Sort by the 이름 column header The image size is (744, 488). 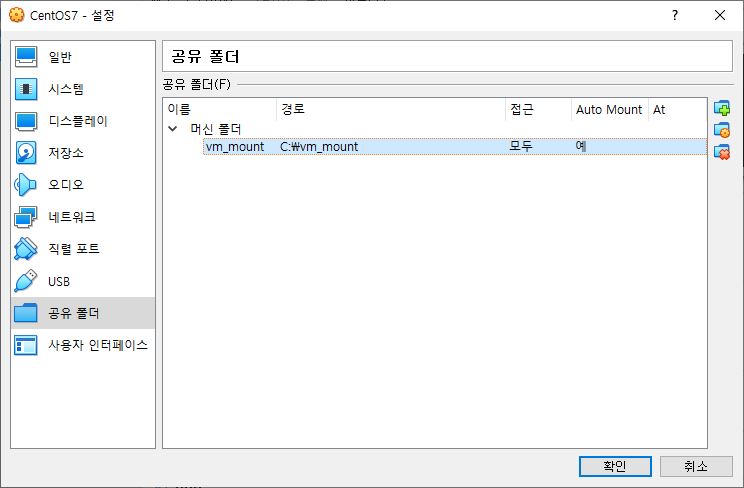click(x=220, y=110)
